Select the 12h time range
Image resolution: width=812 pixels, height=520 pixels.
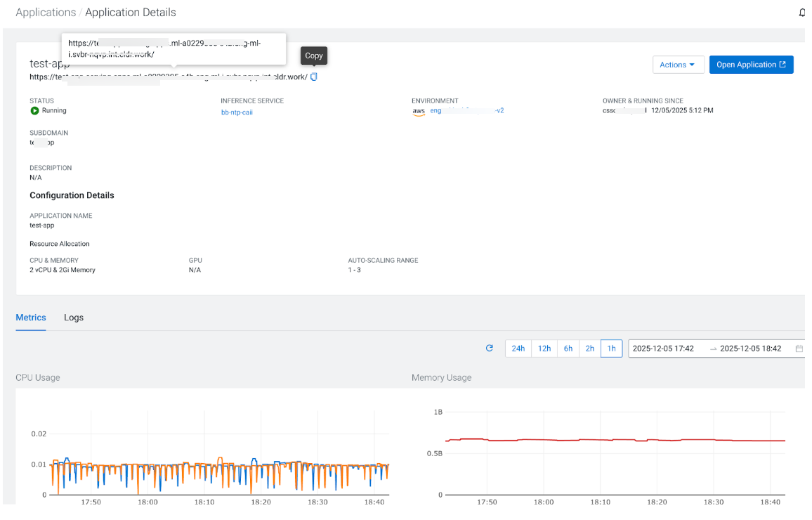point(544,349)
